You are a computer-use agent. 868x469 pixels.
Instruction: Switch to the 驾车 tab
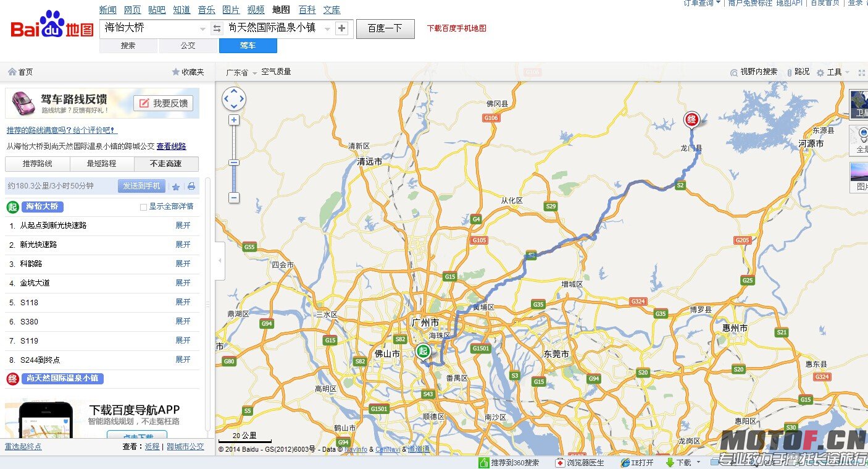(248, 46)
